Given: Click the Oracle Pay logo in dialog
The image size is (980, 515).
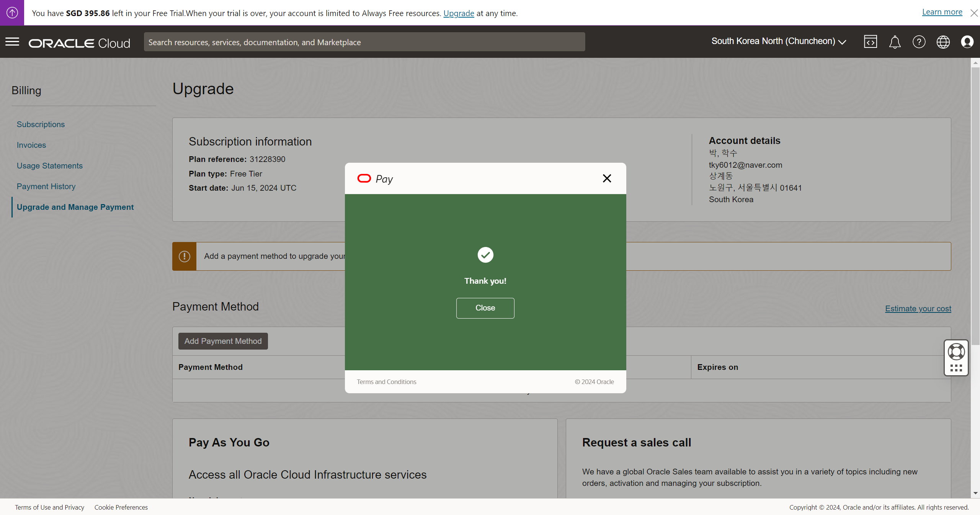Looking at the screenshot, I should click(375, 179).
